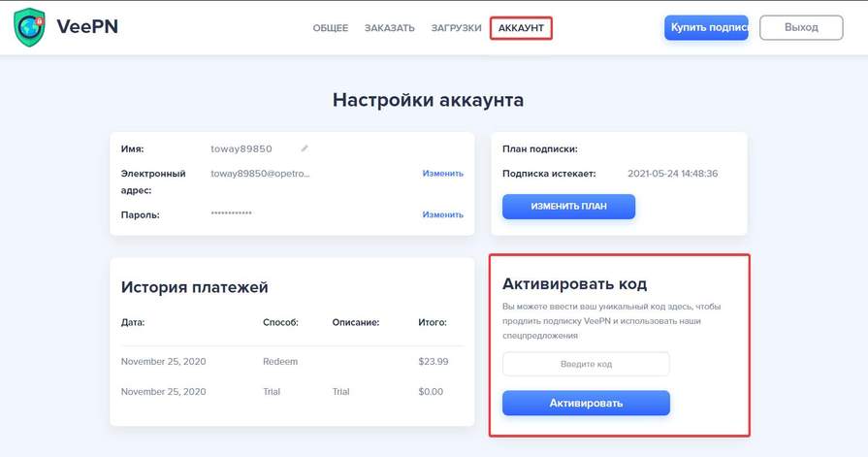Select the АККАУНТ tab
The image size is (868, 457).
[521, 28]
